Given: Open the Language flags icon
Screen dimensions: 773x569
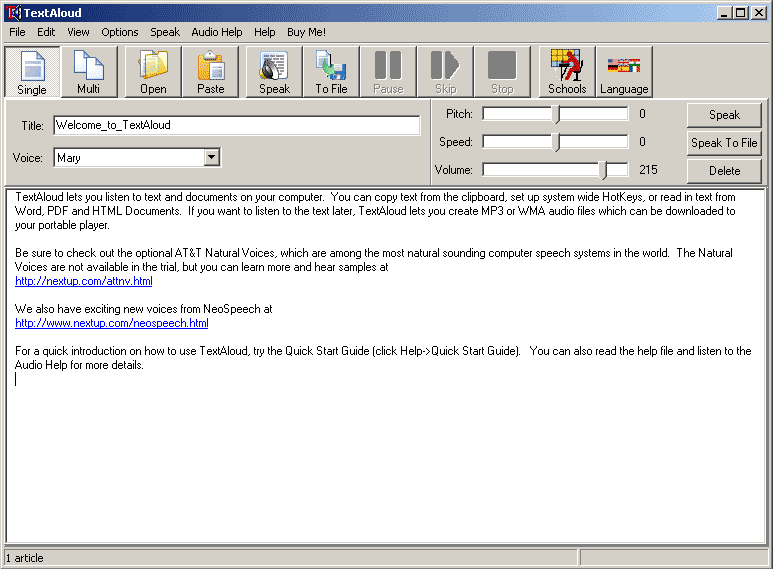Looking at the screenshot, I should (624, 72).
